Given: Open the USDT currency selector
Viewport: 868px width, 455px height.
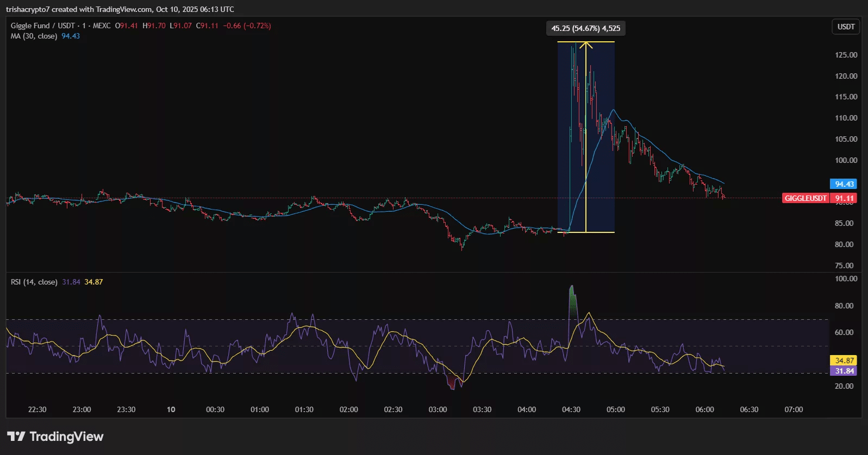Looking at the screenshot, I should click(x=846, y=27).
